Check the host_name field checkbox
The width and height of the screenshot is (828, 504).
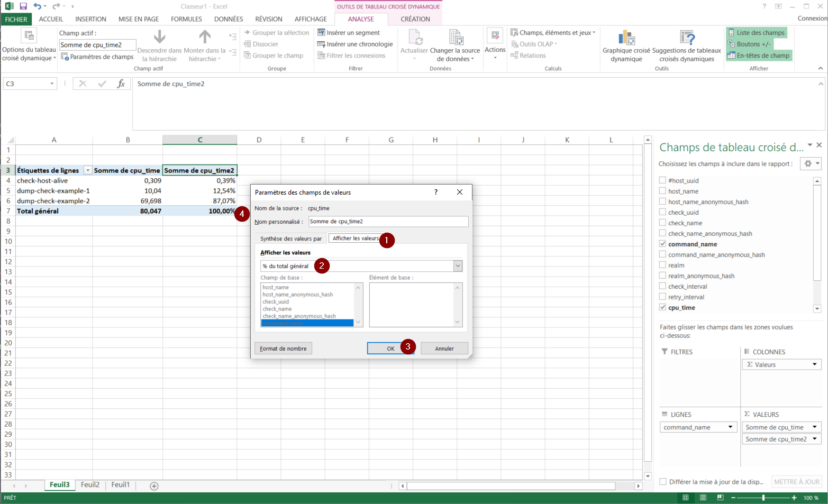point(662,191)
